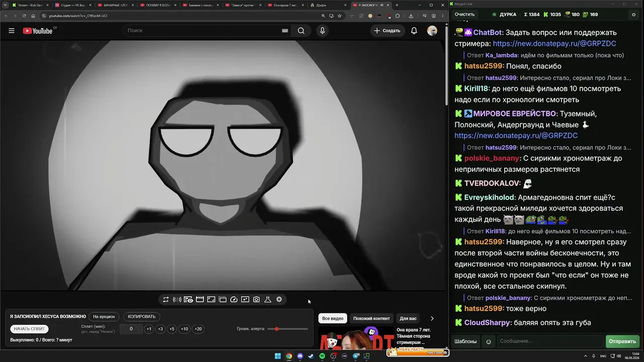Switch to the 'Студия — VK Видео' tab

[72, 5]
